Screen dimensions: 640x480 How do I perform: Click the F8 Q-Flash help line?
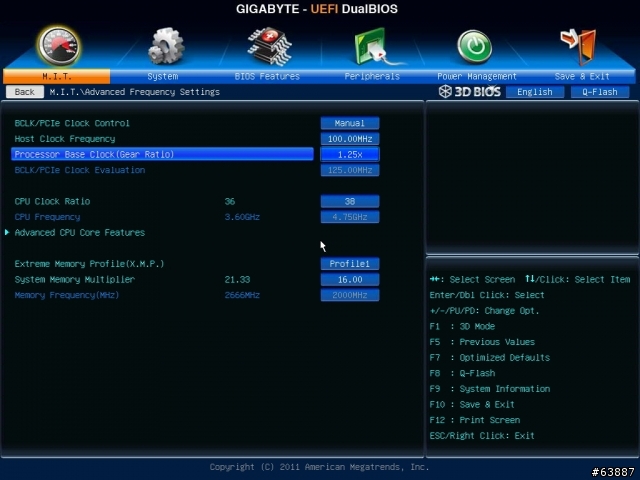point(462,373)
